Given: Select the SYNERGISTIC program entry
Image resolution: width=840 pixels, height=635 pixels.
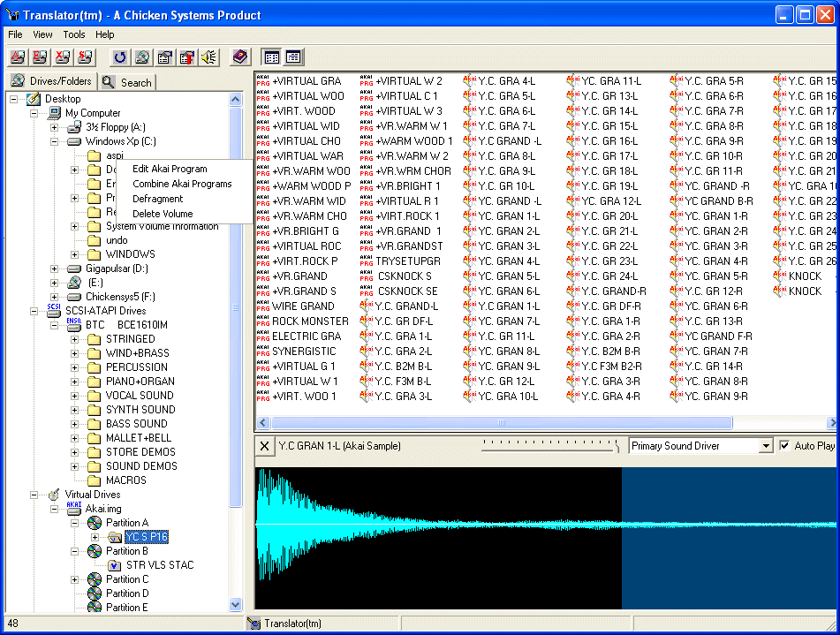Looking at the screenshot, I should (x=304, y=351).
